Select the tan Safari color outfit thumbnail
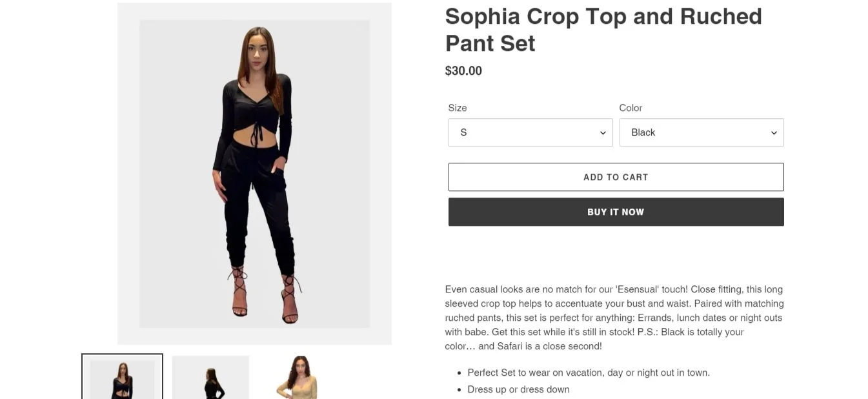Viewport: 868px width, 399px height. point(299,377)
